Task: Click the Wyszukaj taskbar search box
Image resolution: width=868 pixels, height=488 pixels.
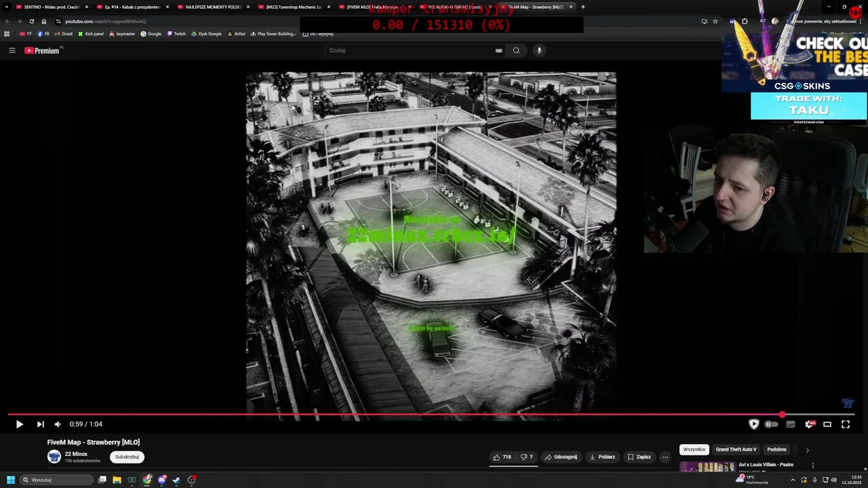Action: (56, 480)
